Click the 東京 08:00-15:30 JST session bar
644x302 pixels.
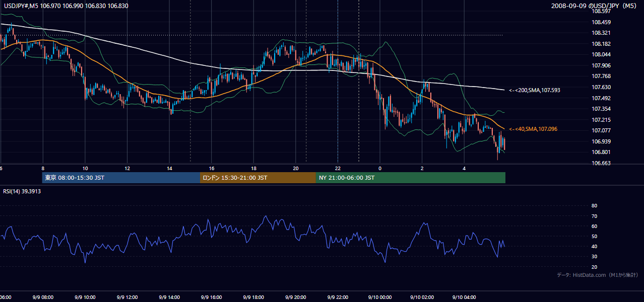121,178
